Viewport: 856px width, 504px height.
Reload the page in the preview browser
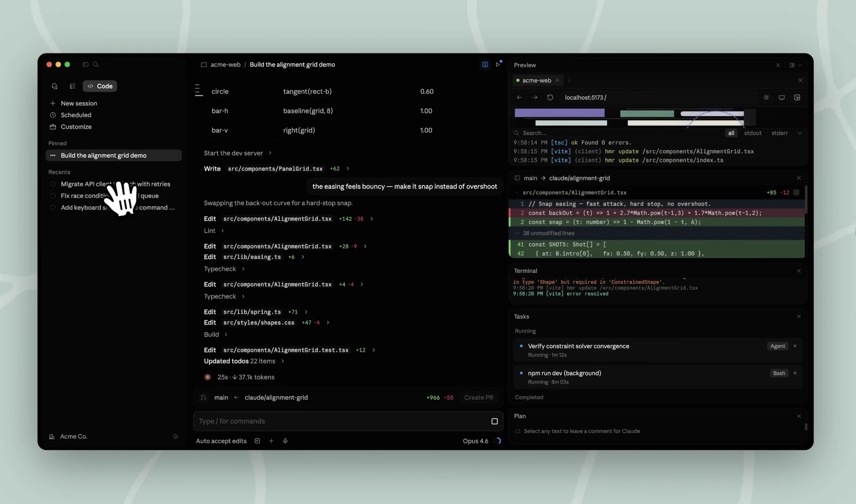[x=550, y=97]
